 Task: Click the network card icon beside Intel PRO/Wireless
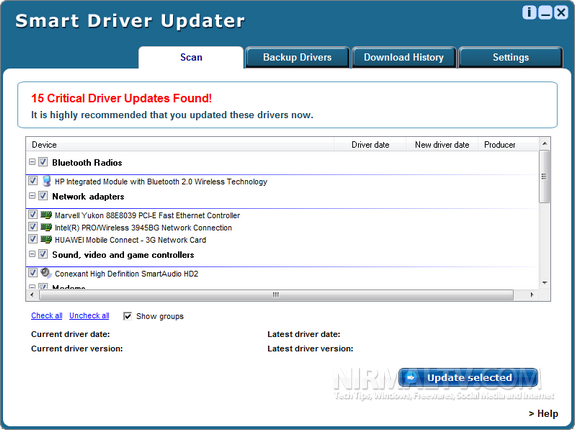(x=46, y=227)
